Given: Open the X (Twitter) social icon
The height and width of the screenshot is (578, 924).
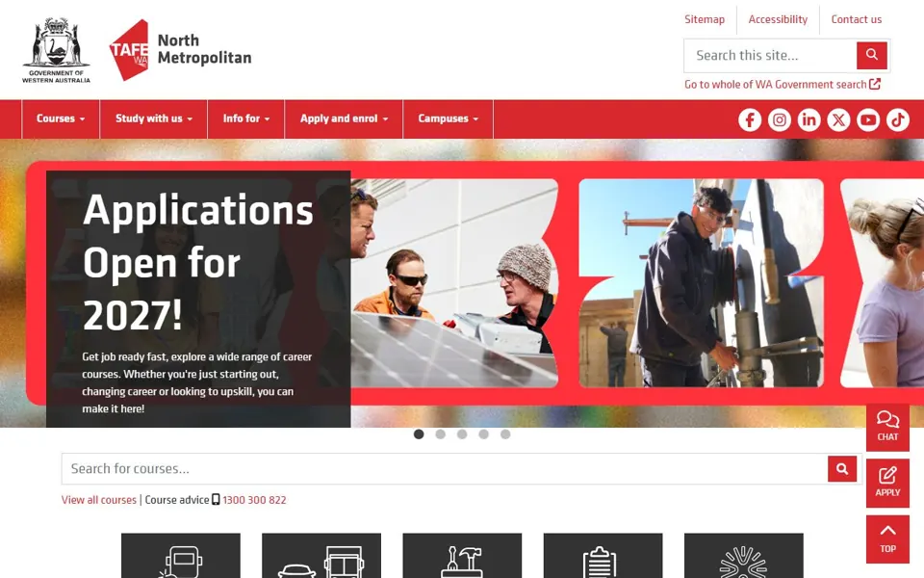Looking at the screenshot, I should pos(838,119).
